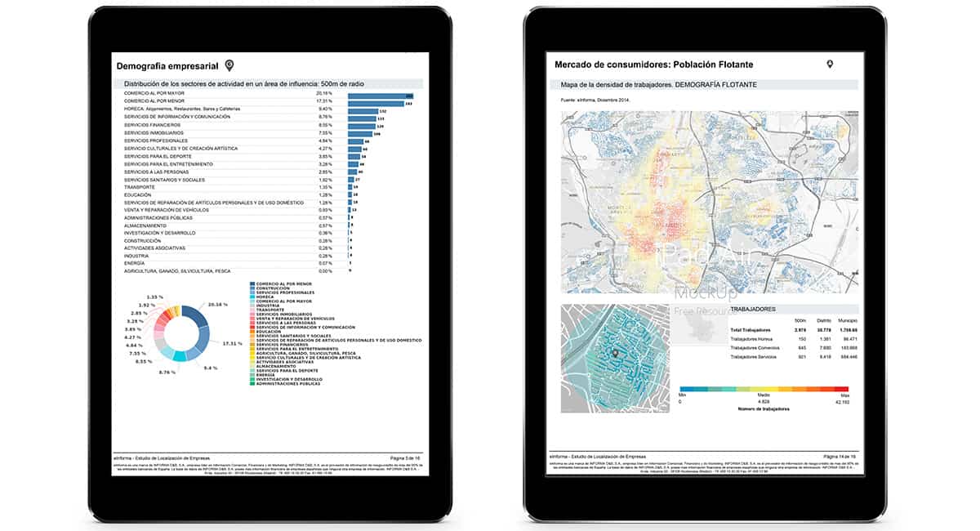
Task: Click the pin icon on the Mercado de consumidores header
Action: click(830, 64)
